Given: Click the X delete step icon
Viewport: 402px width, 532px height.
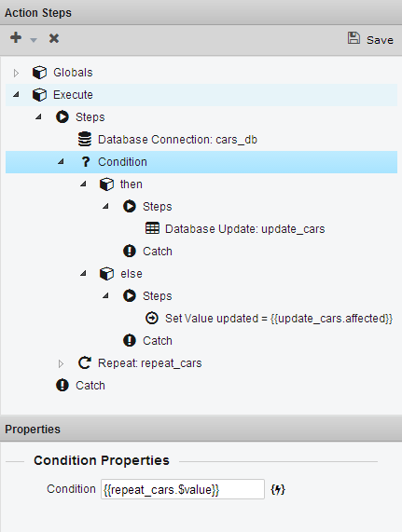Looking at the screenshot, I should click(x=54, y=38).
